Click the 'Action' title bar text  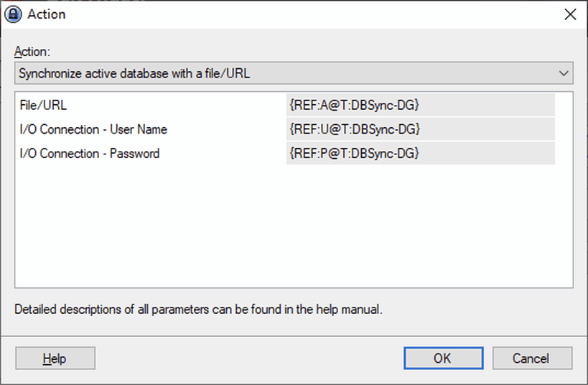pos(47,14)
